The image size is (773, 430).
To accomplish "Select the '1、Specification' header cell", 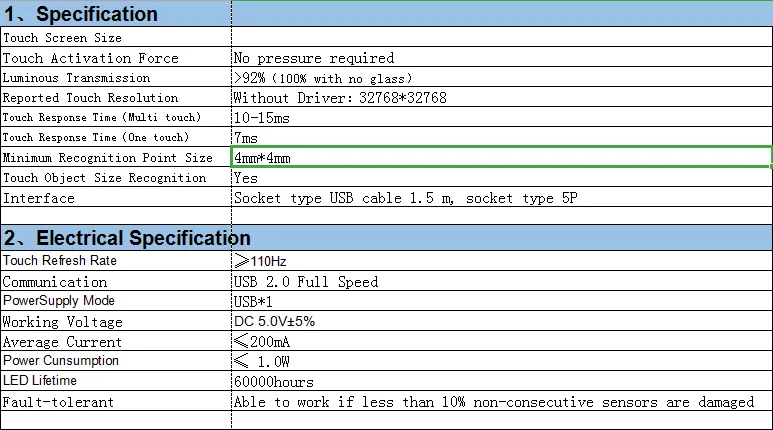I will [x=116, y=14].
